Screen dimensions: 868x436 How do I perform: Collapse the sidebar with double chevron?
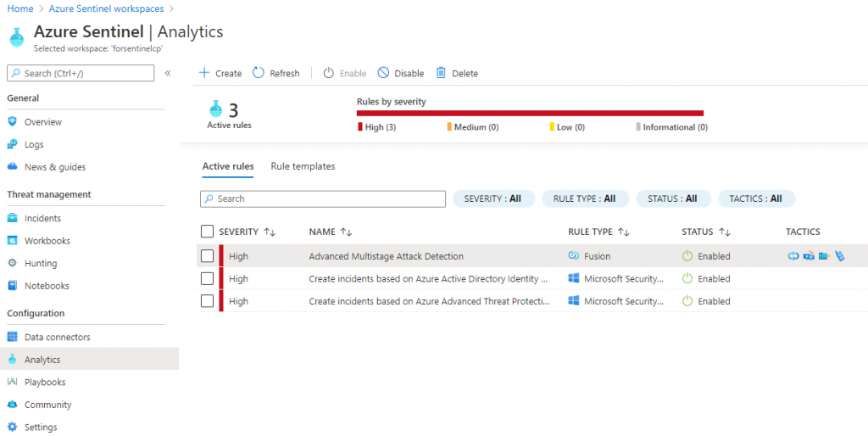168,73
